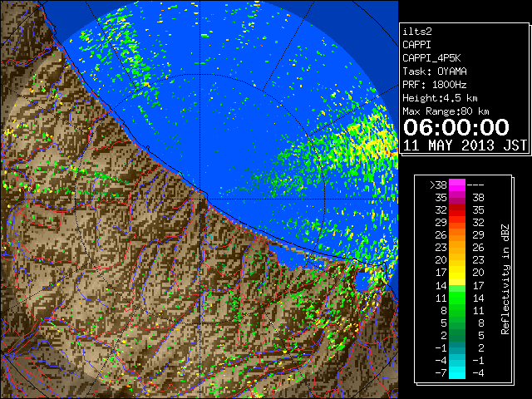The width and height of the screenshot is (532, 399).
Task: Click the radar center where the dotted crosshairs meet
Action: click(200, 199)
